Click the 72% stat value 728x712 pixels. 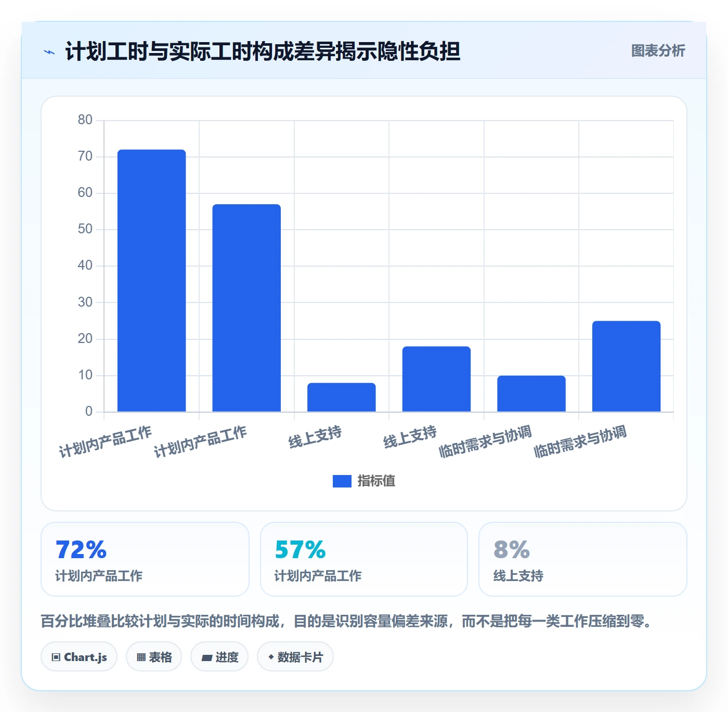pyautogui.click(x=81, y=550)
